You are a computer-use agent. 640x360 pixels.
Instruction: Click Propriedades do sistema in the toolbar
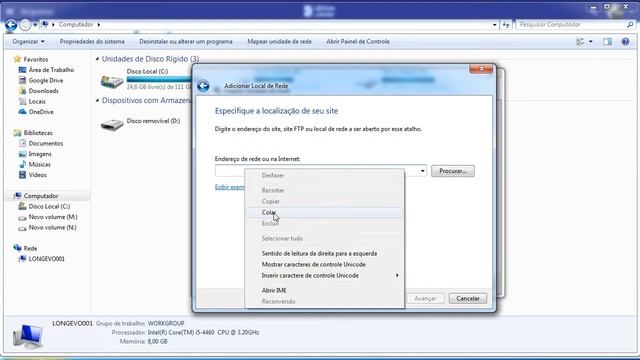point(92,42)
